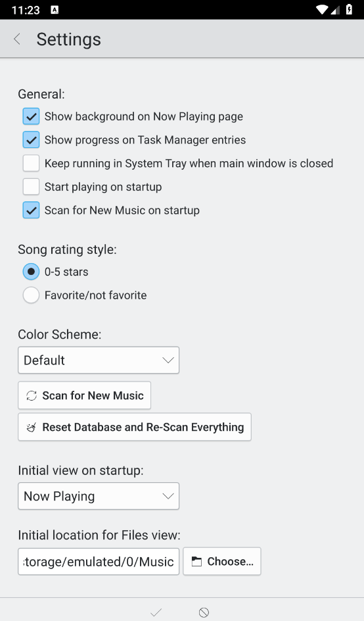Open the Color Scheme dropdown
The height and width of the screenshot is (621, 364).
[x=99, y=360]
